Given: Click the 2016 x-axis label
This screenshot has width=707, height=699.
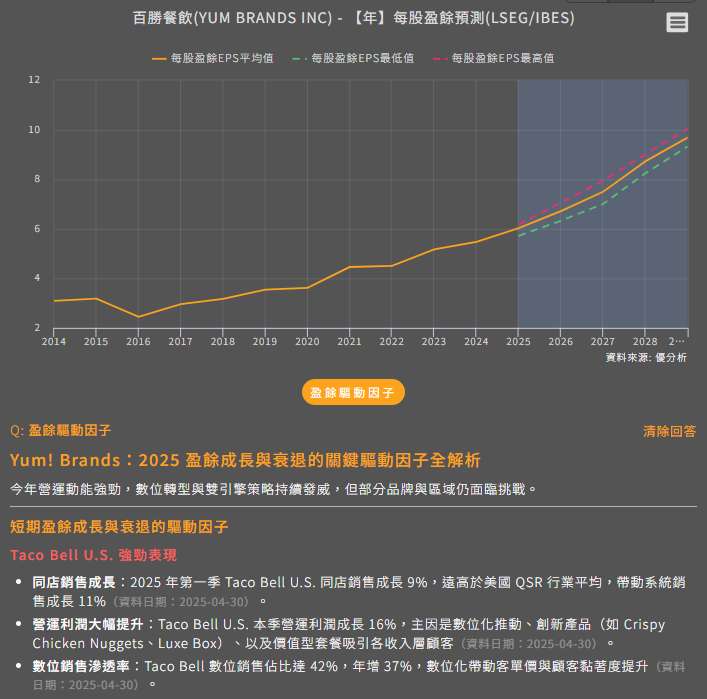Looking at the screenshot, I should tap(138, 341).
